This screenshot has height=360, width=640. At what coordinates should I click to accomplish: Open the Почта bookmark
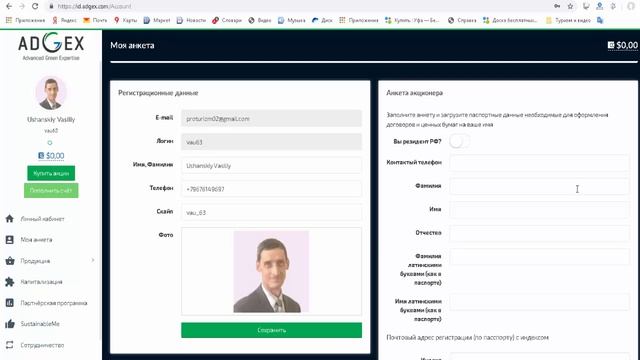(95, 20)
